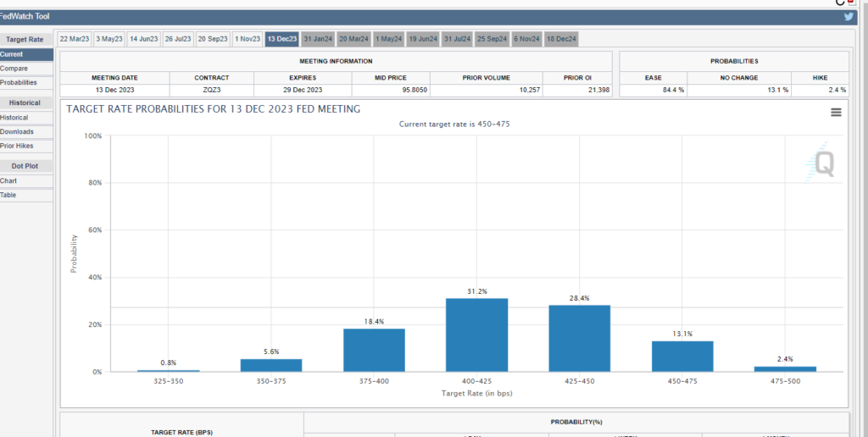This screenshot has width=868, height=437.
Task: Select the Current item in sidebar
Action: click(12, 54)
